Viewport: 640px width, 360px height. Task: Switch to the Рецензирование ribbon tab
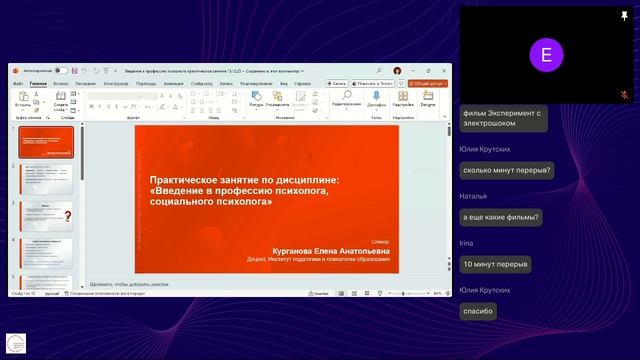click(x=256, y=83)
